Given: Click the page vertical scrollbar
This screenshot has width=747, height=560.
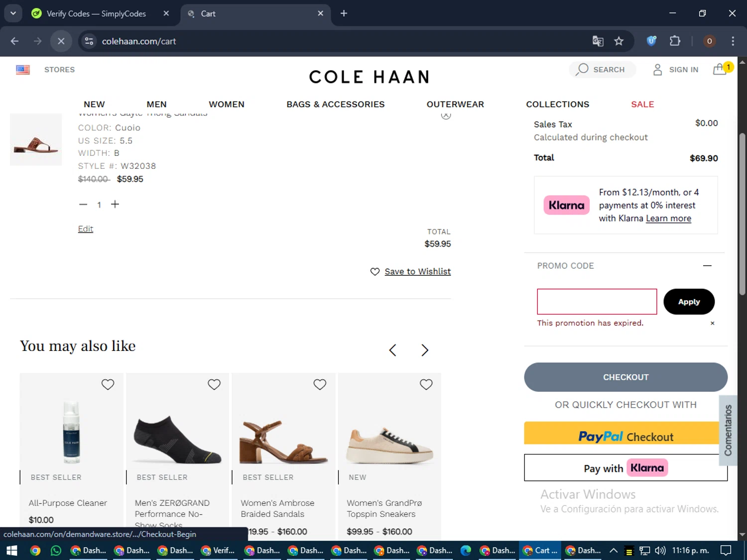Looking at the screenshot, I should (742, 214).
